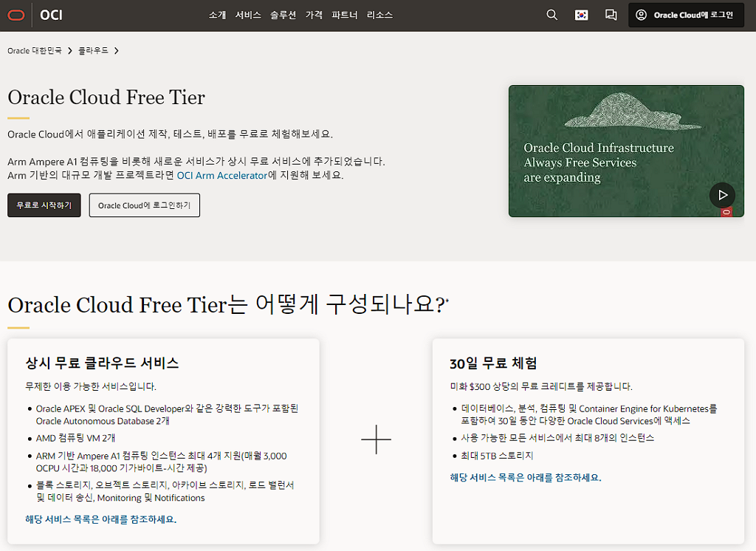Click chevron after Oracle 대한민국 breadcrumb

pos(70,51)
